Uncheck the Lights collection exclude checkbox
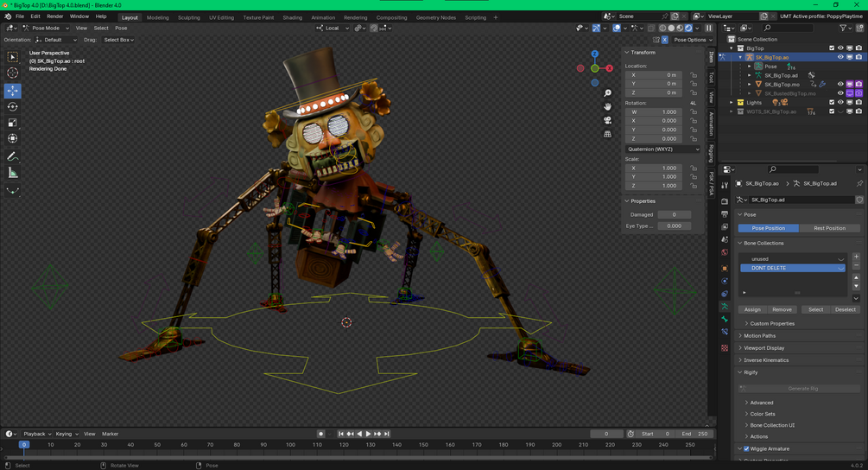 pyautogui.click(x=832, y=103)
